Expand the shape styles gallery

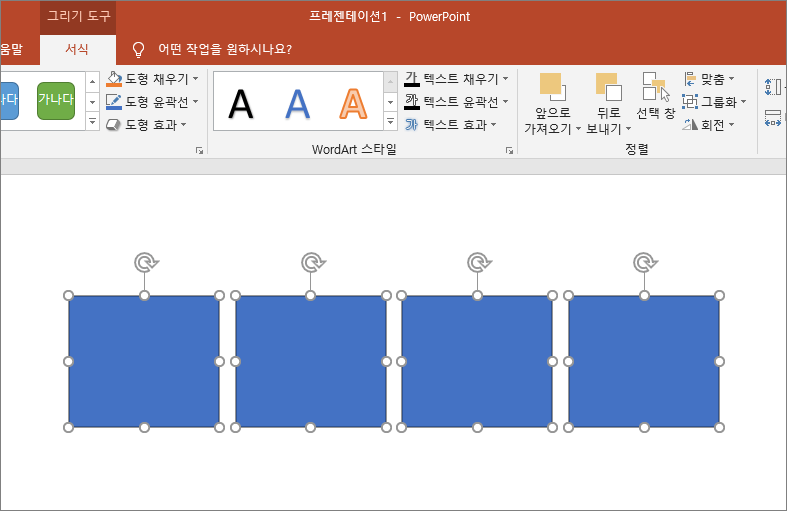coord(92,121)
